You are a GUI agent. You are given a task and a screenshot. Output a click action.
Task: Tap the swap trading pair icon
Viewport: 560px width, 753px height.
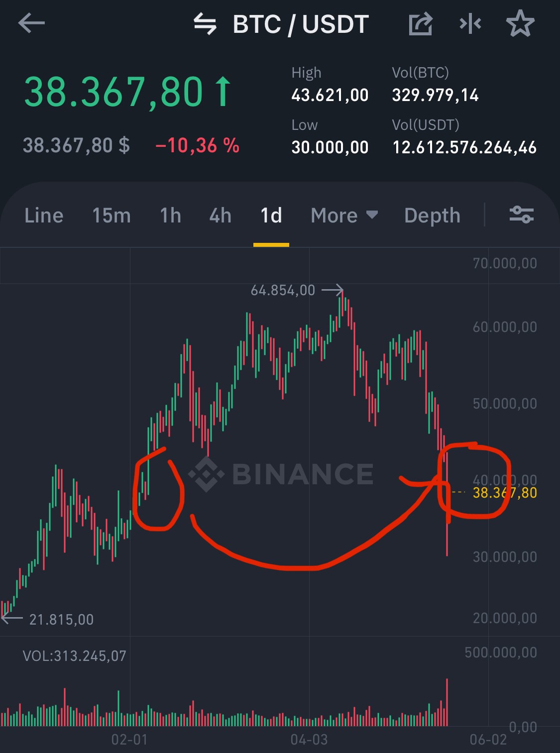tap(205, 24)
